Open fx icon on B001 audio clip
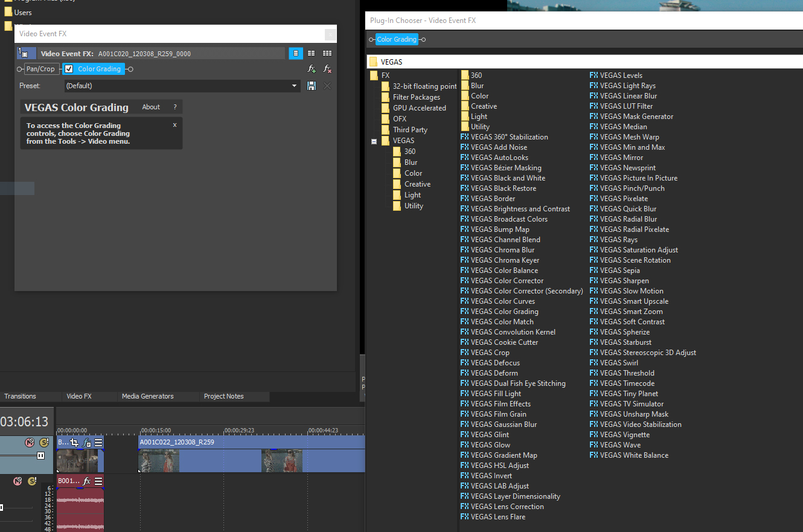Image resolution: width=803 pixels, height=532 pixels. coord(86,481)
